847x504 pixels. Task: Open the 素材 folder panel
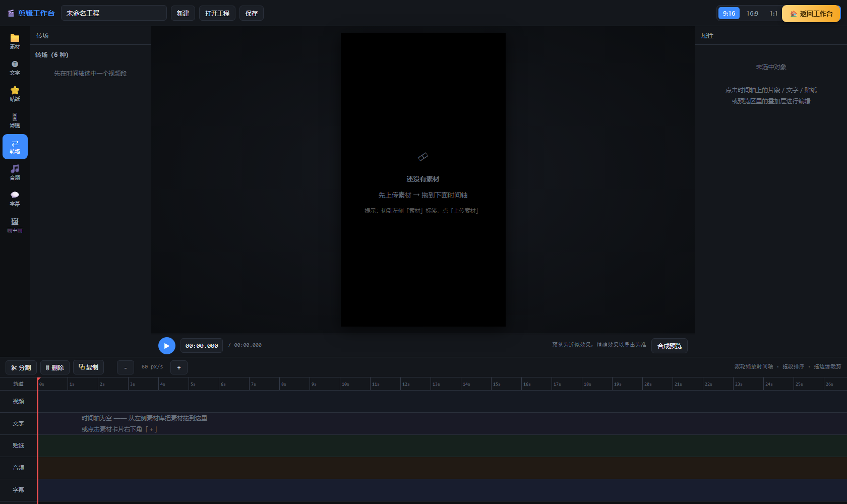(x=15, y=42)
